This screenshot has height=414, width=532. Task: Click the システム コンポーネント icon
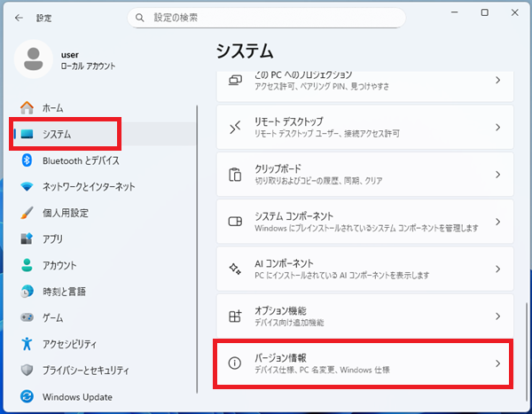pos(235,222)
